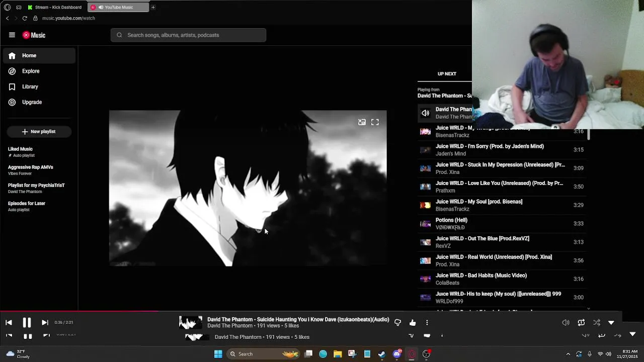
Task: Play Juice WRLD - Bad Habits video
Action: (503, 279)
